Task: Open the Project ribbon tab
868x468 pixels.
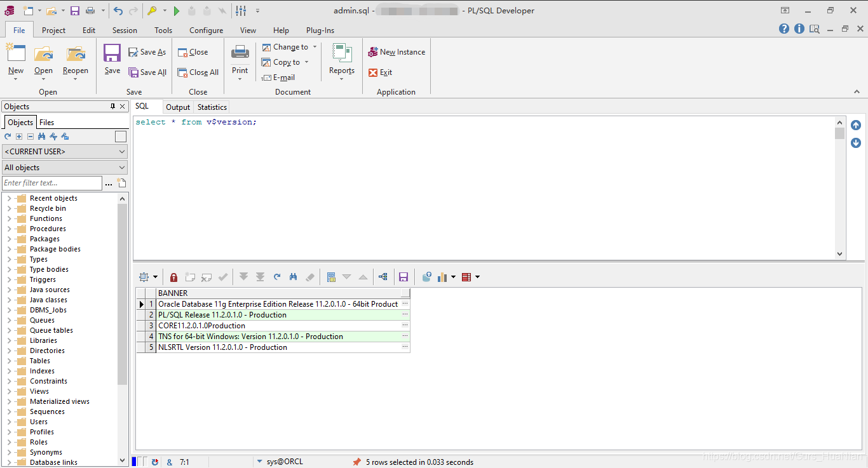Action: [x=54, y=30]
